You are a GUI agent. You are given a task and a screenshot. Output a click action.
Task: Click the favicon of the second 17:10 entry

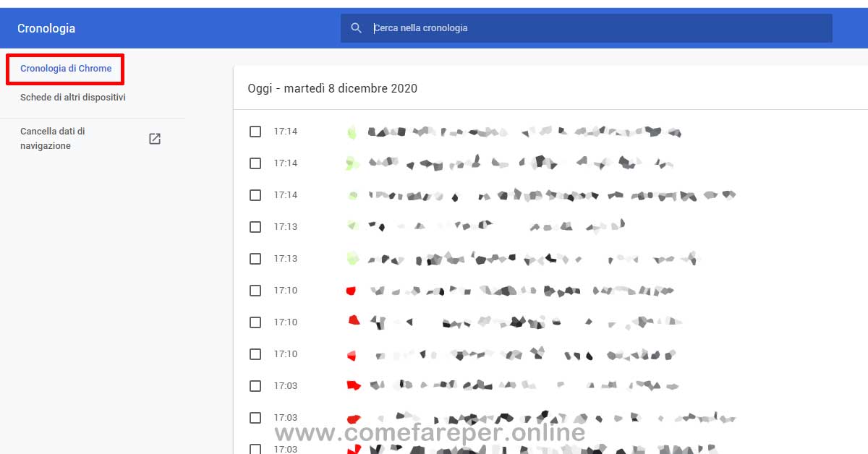coord(352,322)
